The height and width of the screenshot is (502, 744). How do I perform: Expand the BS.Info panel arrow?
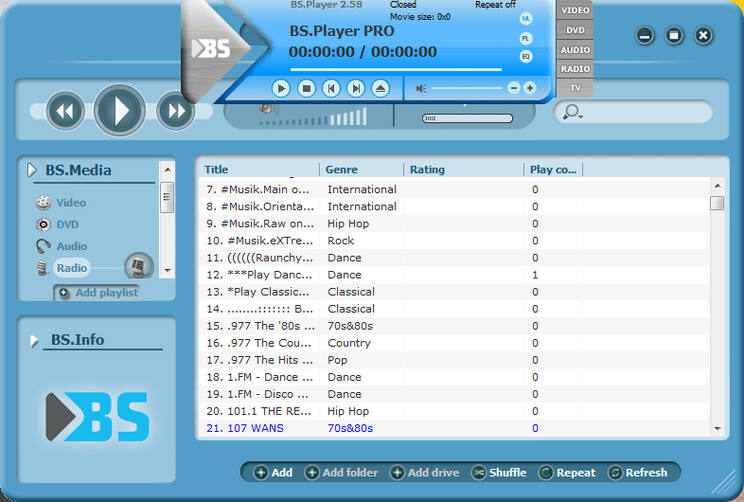coord(34,341)
